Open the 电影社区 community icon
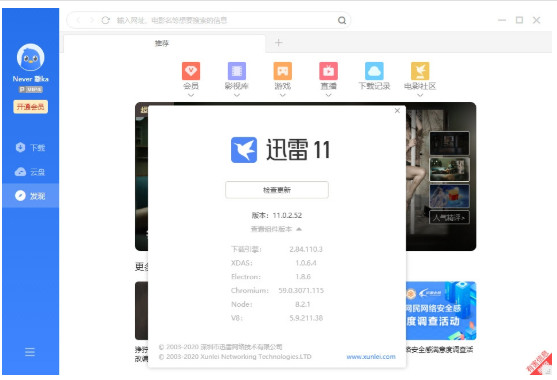Screen dimensions: 557x380 tap(420, 71)
